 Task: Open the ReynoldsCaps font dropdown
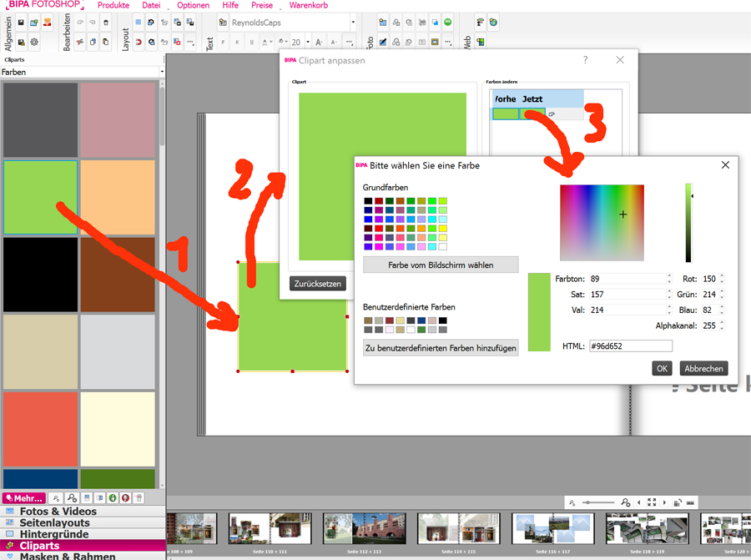353,23
